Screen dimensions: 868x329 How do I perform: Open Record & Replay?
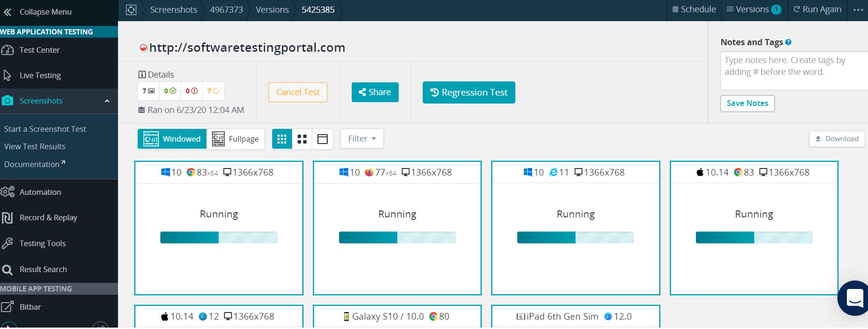pyautogui.click(x=48, y=217)
